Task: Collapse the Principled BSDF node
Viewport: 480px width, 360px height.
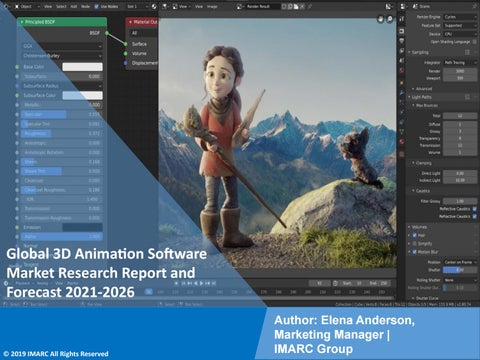Action: (22, 22)
